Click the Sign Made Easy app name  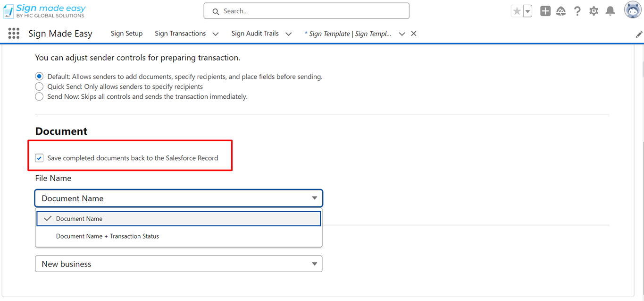tap(60, 34)
